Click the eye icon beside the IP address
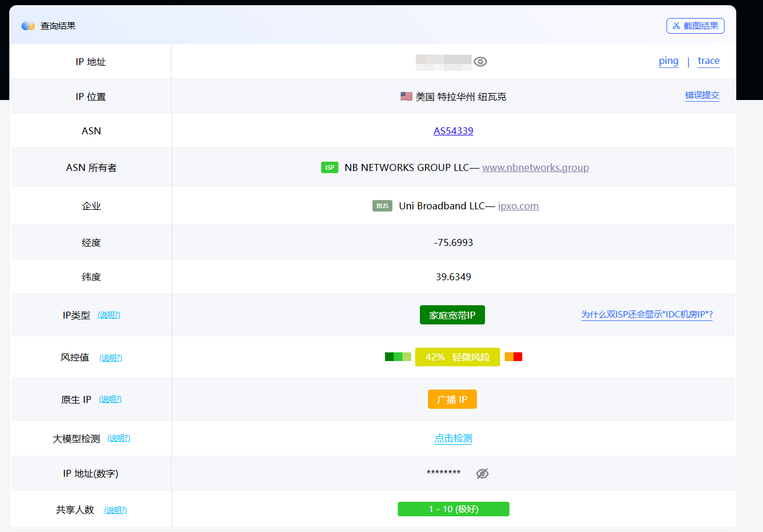Viewport: 763px width, 532px height. click(x=480, y=62)
